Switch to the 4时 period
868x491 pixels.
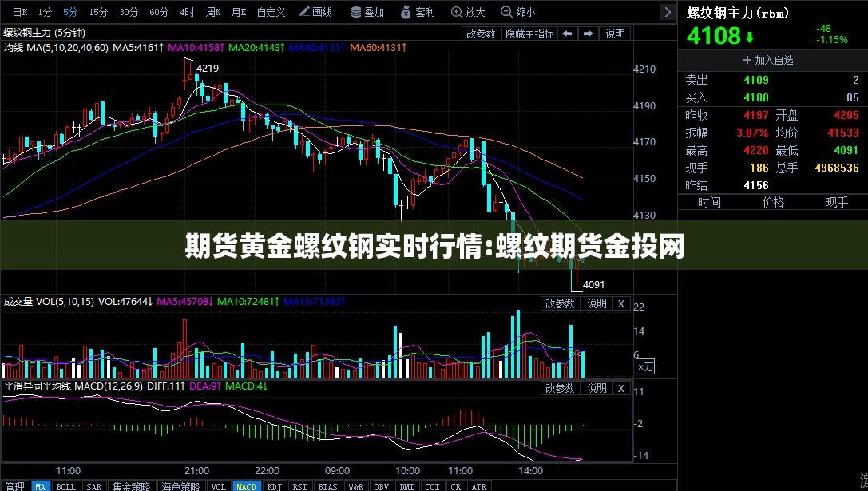[187, 12]
